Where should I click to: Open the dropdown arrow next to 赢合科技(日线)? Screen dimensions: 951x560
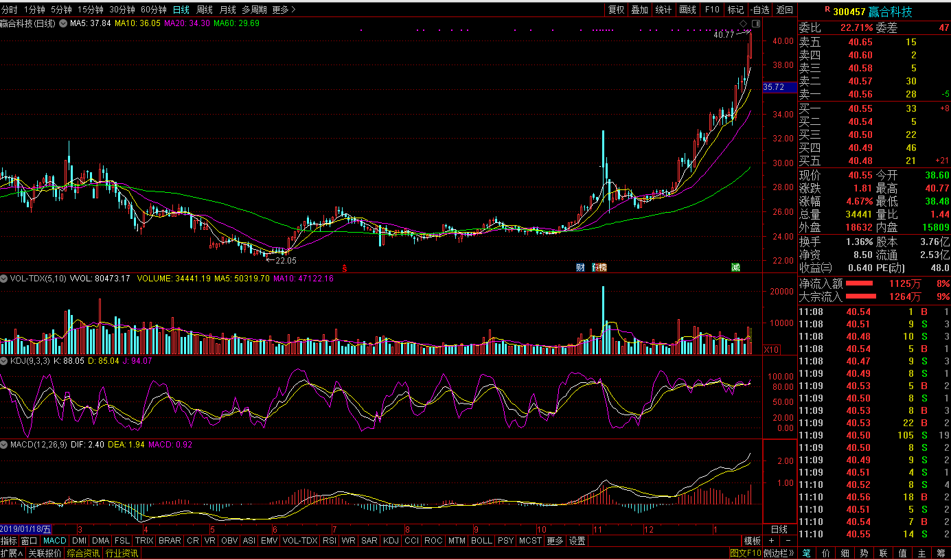[x=64, y=23]
